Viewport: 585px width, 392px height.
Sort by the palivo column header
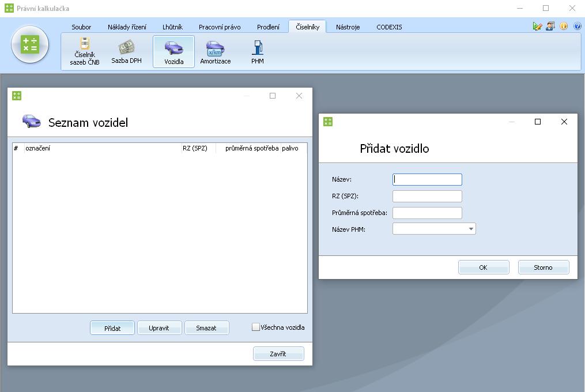coord(293,148)
